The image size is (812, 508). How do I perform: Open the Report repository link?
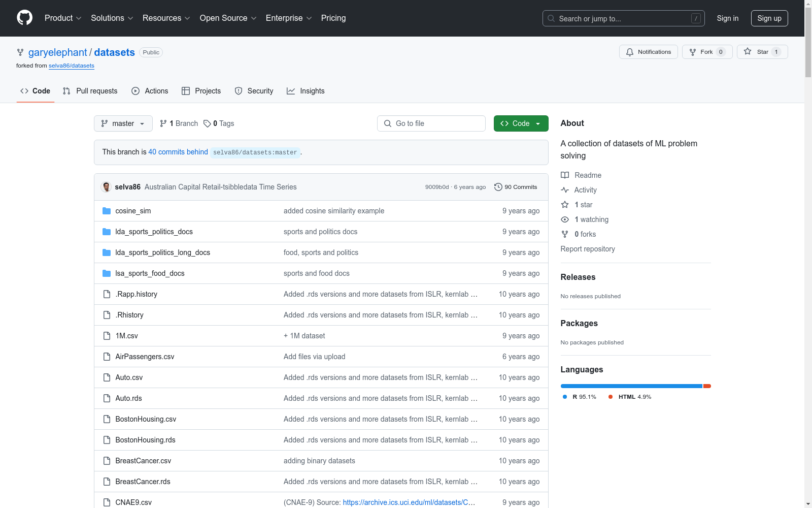pyautogui.click(x=588, y=249)
